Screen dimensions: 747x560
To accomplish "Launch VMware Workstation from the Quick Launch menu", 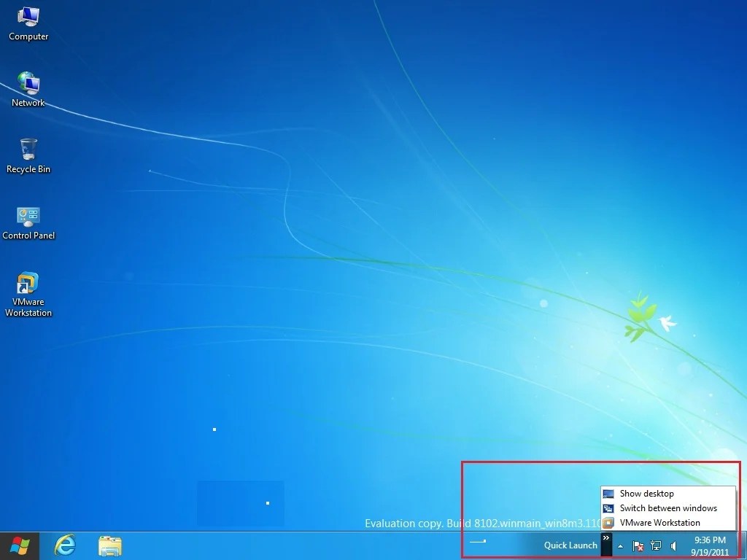I will 659,522.
